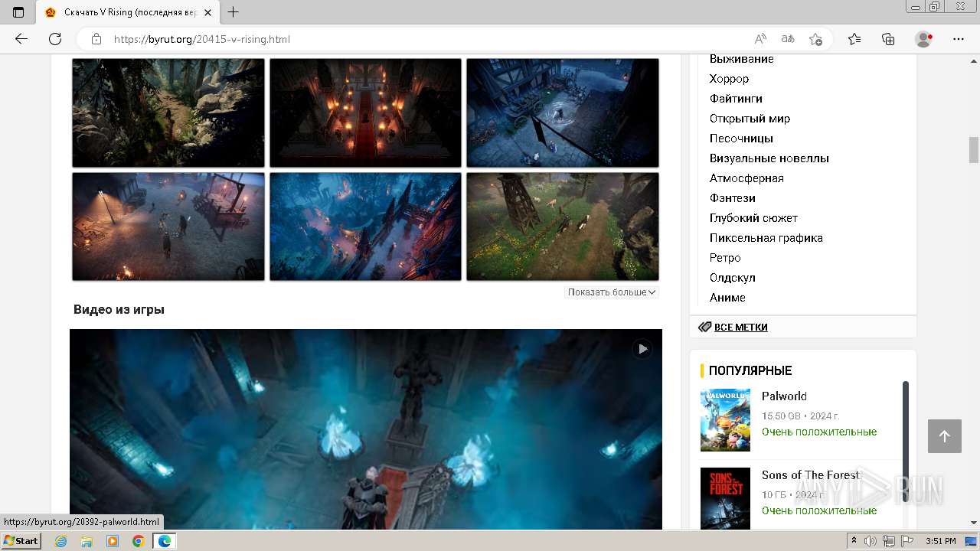Open ВСЕ МЕТКИ link
This screenshot has width=980, height=551.
click(x=740, y=327)
